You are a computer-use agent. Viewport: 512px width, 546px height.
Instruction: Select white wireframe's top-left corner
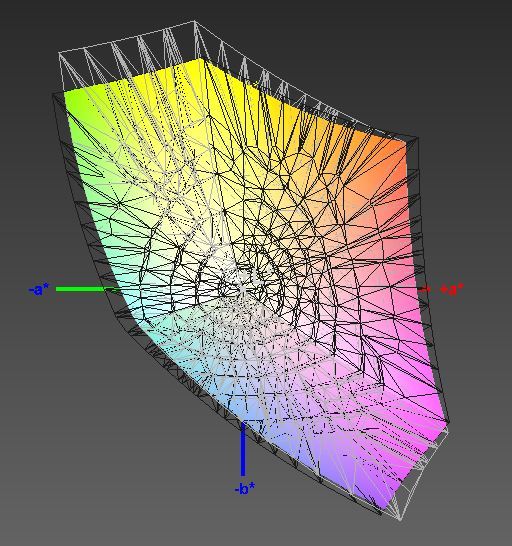click(59, 53)
